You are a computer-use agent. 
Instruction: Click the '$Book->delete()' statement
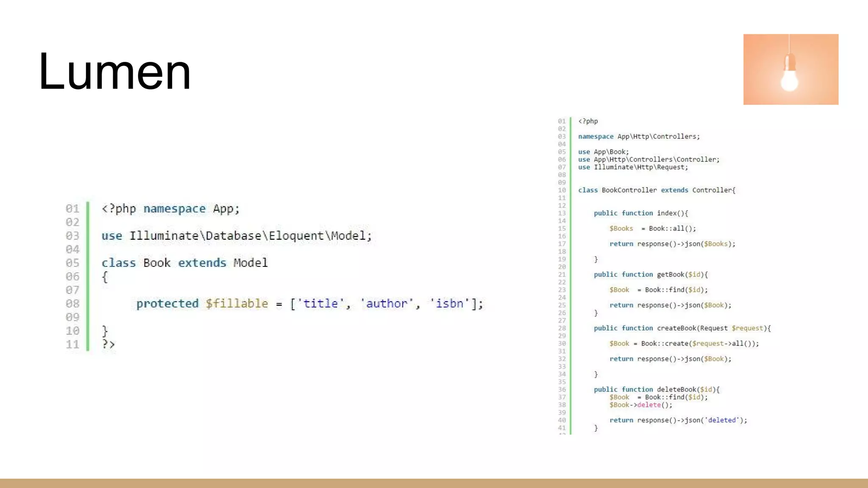(640, 405)
